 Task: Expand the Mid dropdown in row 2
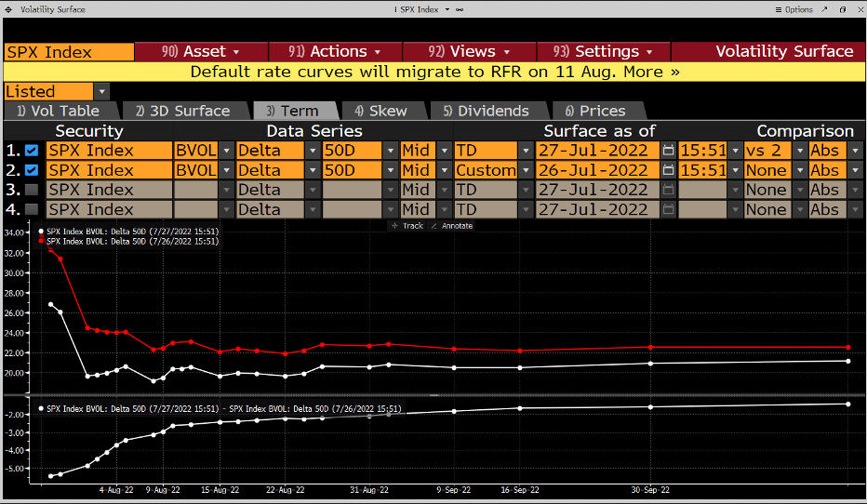[x=445, y=170]
